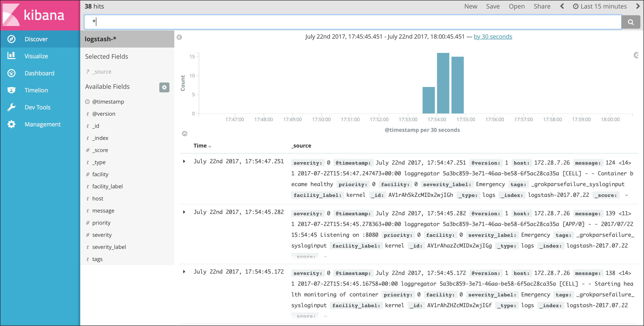
Task: Focus the query search input
Action: click(353, 22)
